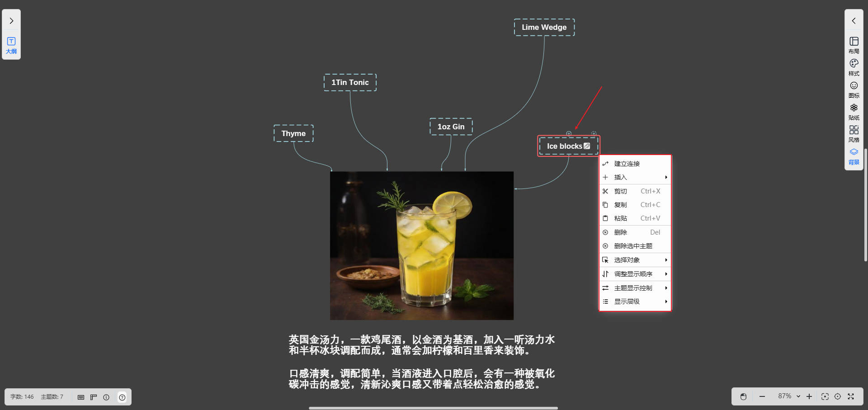Expand the 选择对象 submenu
The width and height of the screenshot is (868, 410).
pyautogui.click(x=635, y=260)
